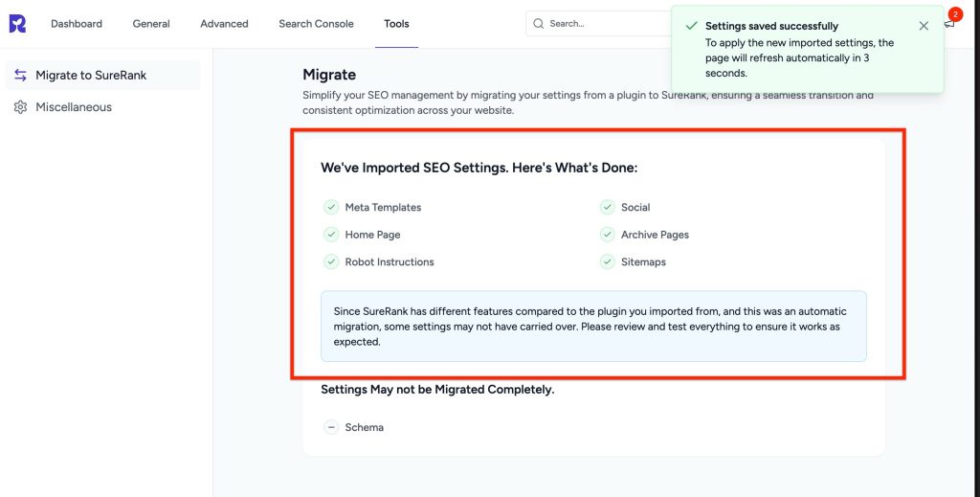The height and width of the screenshot is (497, 980).
Task: Select the Tools tab
Action: [x=396, y=24]
